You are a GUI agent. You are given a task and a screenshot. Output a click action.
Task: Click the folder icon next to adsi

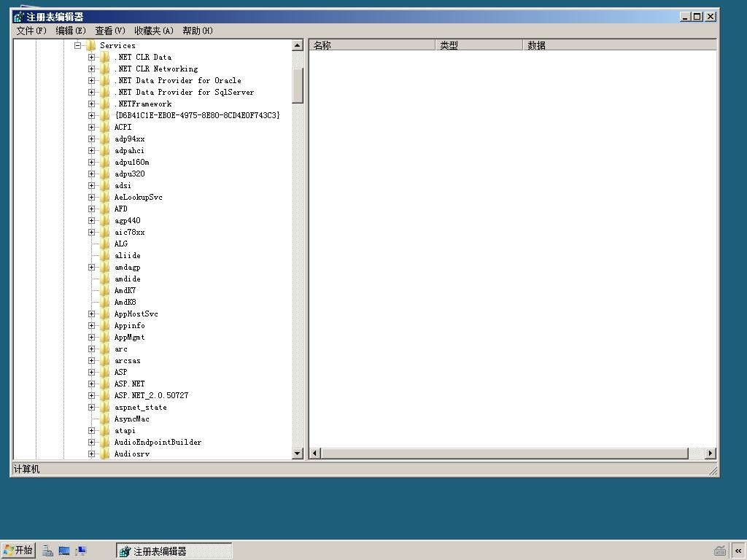(105, 186)
